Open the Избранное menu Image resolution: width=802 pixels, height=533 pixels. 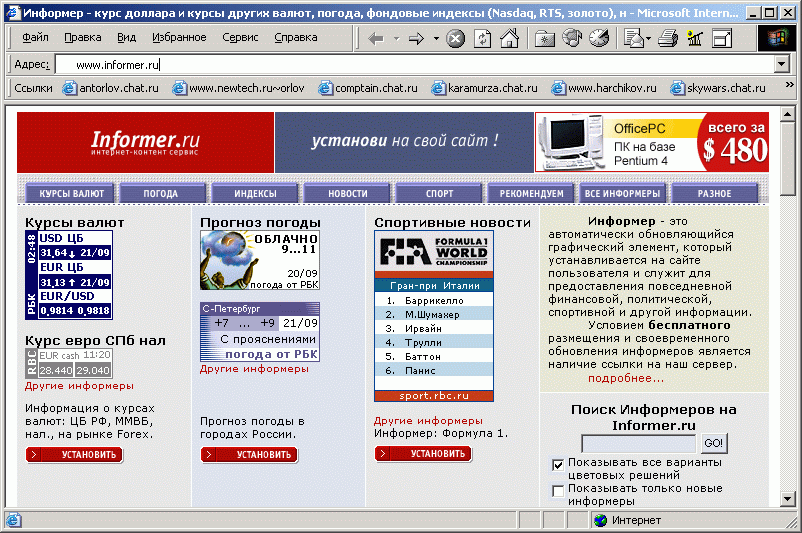[x=179, y=37]
